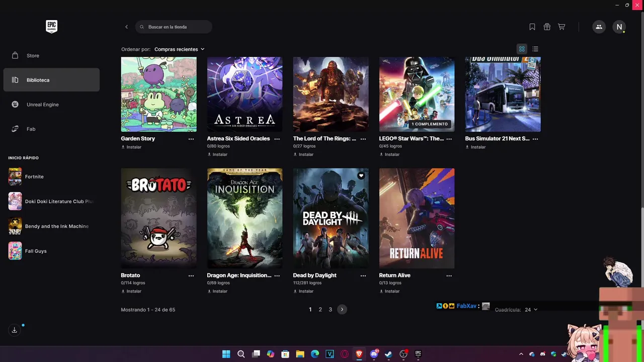Open the Windows Start menu
The width and height of the screenshot is (644, 362).
click(x=226, y=354)
